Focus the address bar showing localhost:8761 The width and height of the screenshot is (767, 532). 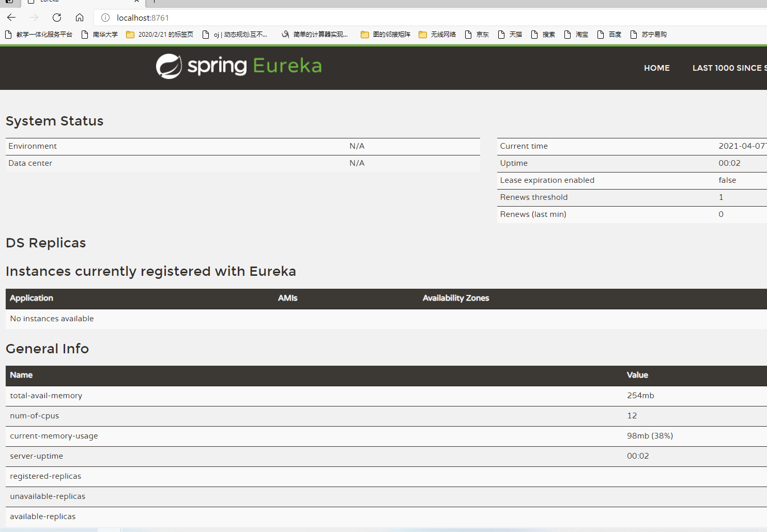[430, 18]
